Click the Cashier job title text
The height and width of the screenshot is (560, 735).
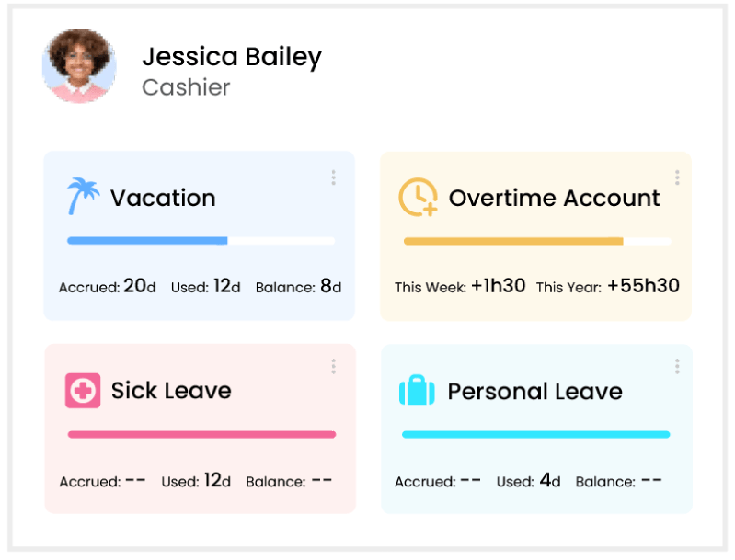point(186,87)
